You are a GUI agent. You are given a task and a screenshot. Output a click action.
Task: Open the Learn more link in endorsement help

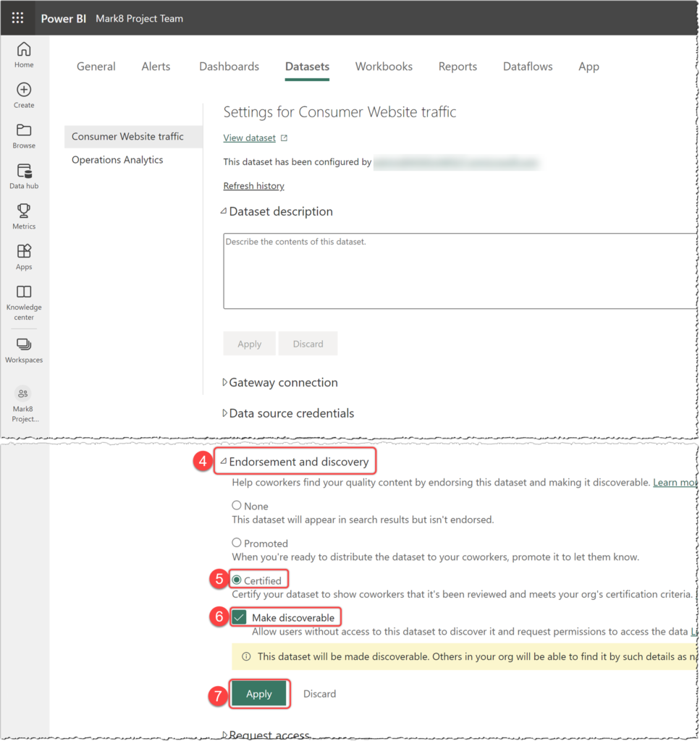pyautogui.click(x=675, y=483)
